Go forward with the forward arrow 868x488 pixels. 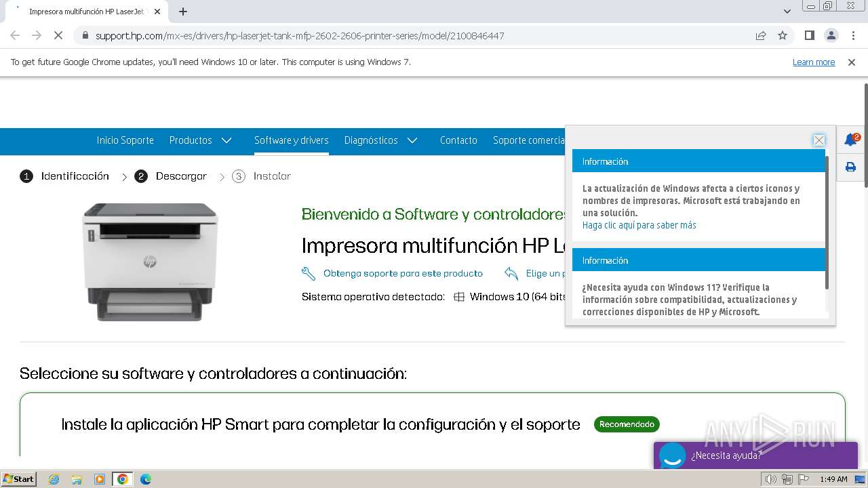(37, 35)
